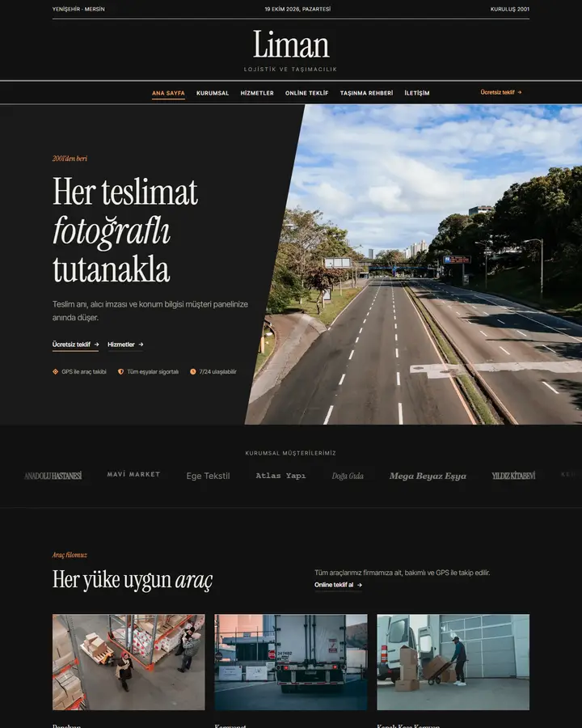This screenshot has height=728, width=582.
Task: Click the Atlas Yapı client logo
Action: tap(280, 476)
